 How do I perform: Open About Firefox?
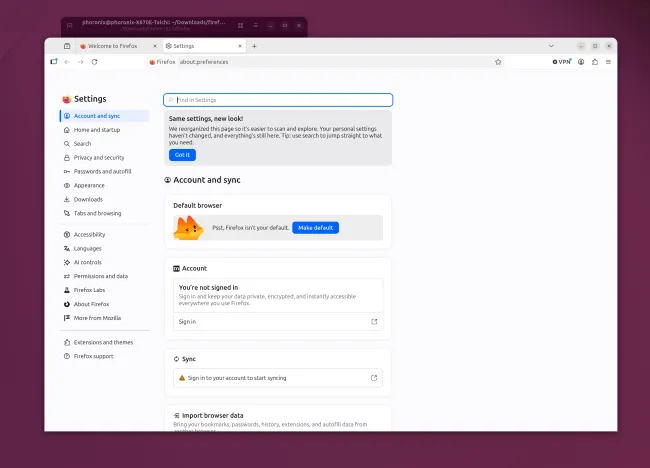pyautogui.click(x=104, y=304)
